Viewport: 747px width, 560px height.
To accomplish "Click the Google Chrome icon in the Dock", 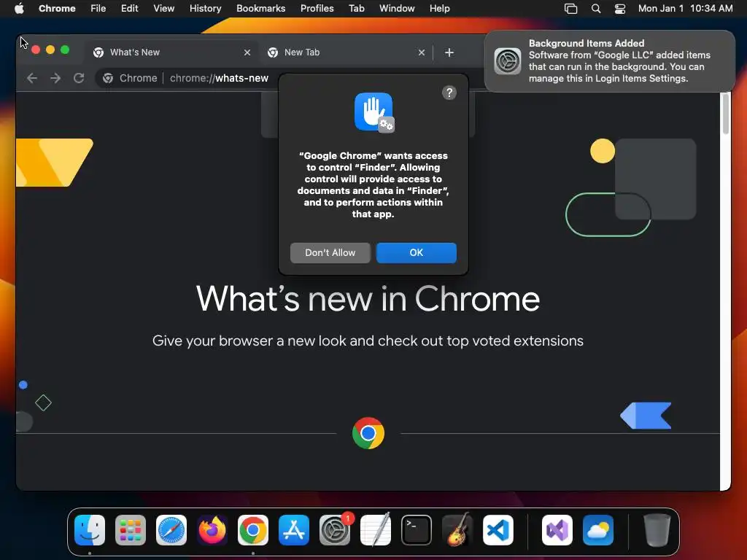I will tap(253, 530).
